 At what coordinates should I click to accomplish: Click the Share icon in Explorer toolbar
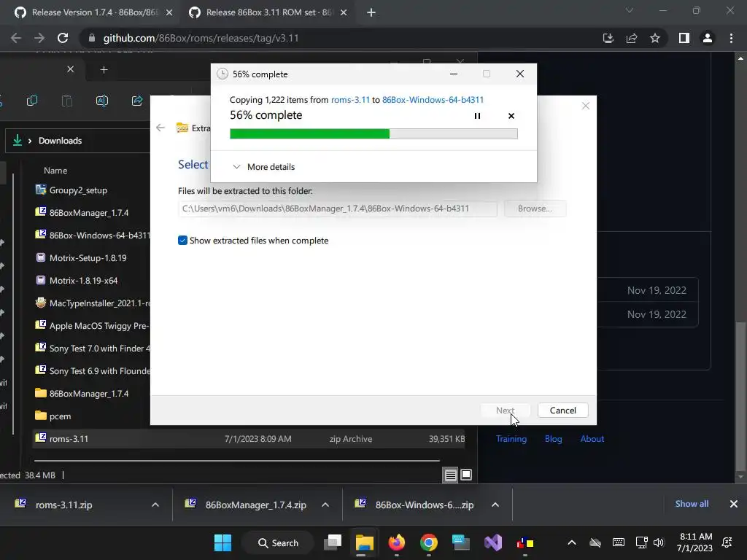click(137, 101)
